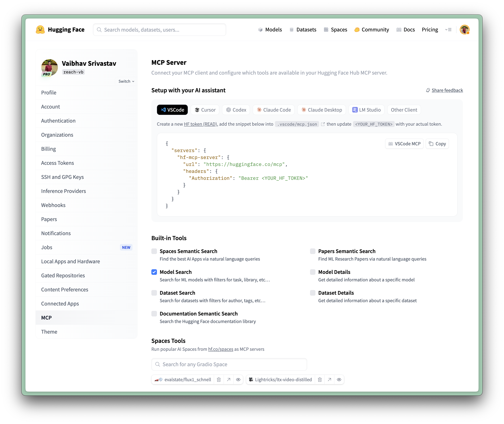Open the VSCode MCP docs button
Screen dimensions: 504x424
pos(404,144)
